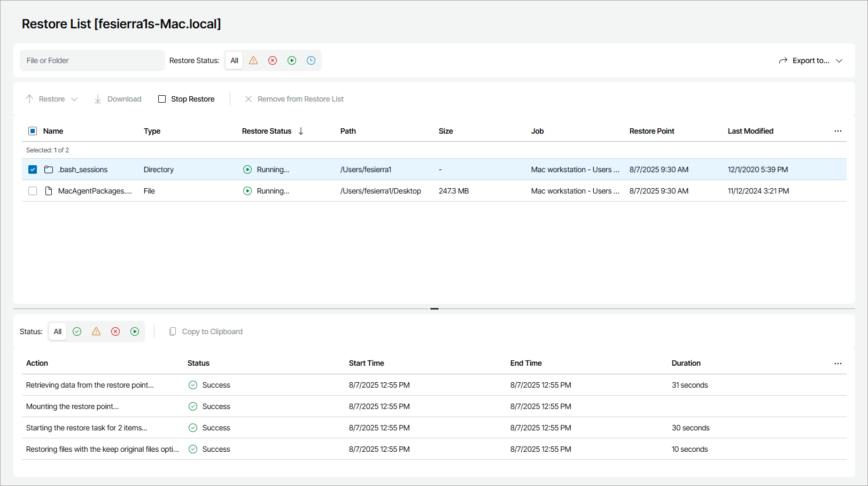868x486 pixels.
Task: Uncheck the .bash_sessions row checkbox
Action: (33, 169)
